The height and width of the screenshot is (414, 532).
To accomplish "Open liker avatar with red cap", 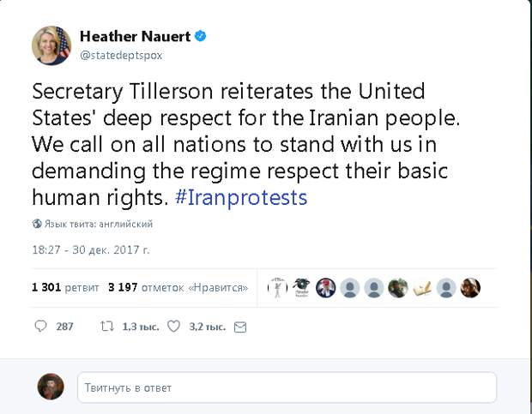I will [326, 288].
